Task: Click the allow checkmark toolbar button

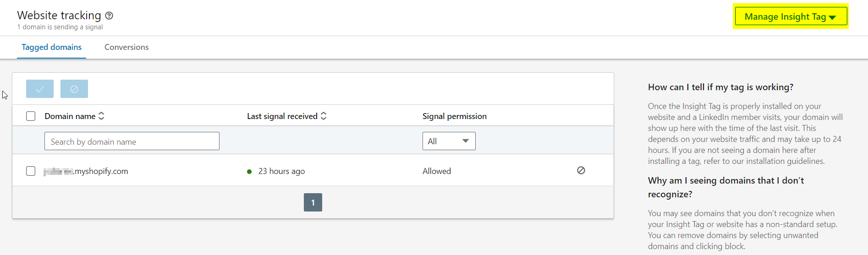Action: [x=40, y=89]
